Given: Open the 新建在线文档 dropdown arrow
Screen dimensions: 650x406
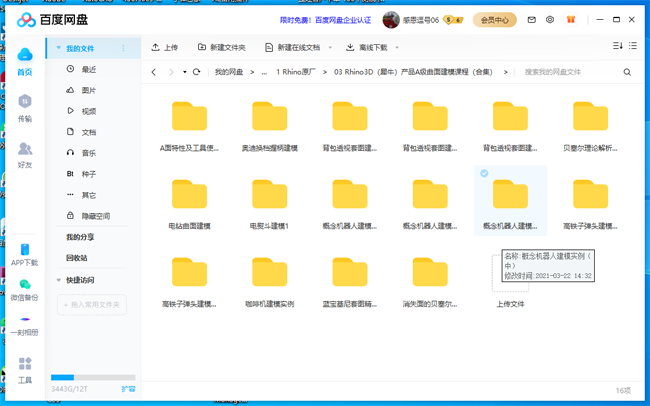Looking at the screenshot, I should (330, 48).
